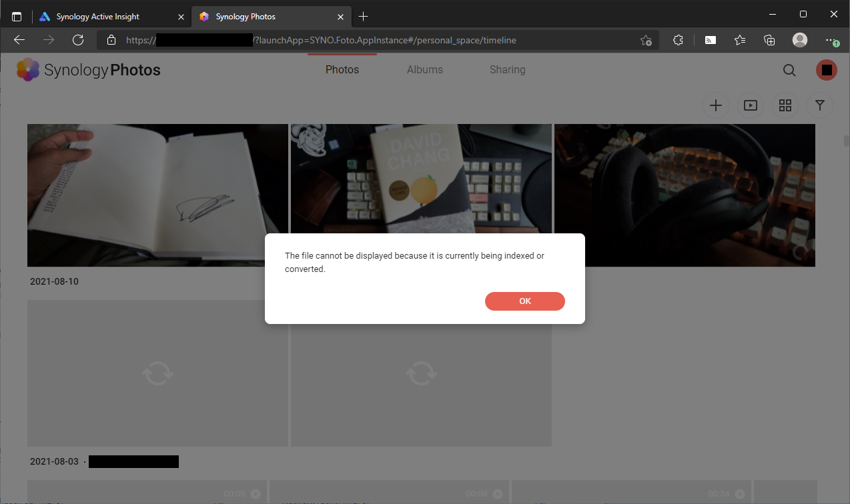
Task: Select the Photos tab
Action: 342,69
